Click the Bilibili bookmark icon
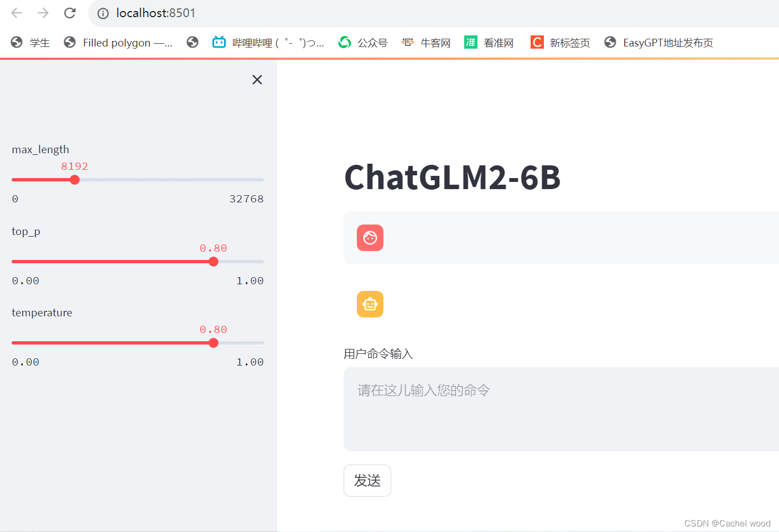Viewport: 779px width, 532px height. 219,42
